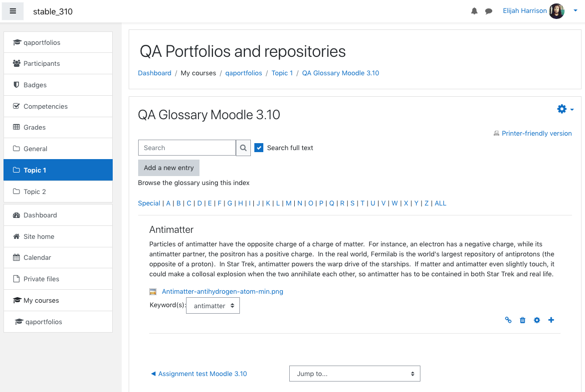Image resolution: width=585 pixels, height=392 pixels.
Task: Expand the user menu arrow
Action: click(576, 11)
